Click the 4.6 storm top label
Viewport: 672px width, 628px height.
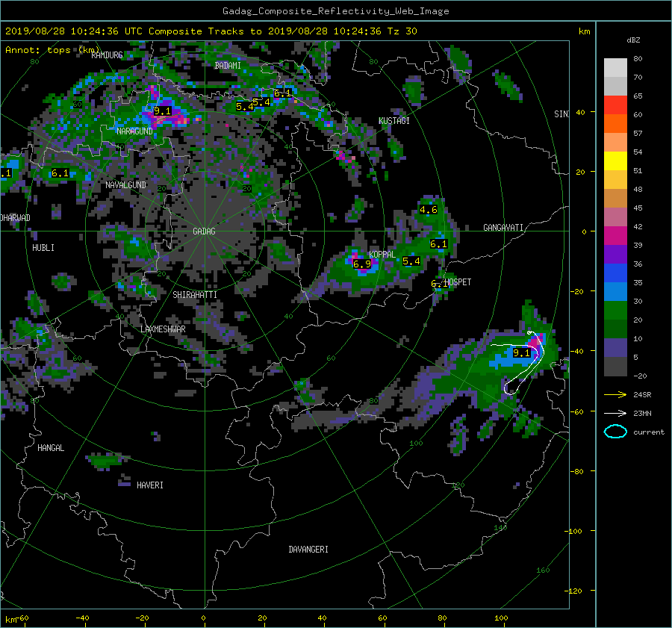click(428, 210)
